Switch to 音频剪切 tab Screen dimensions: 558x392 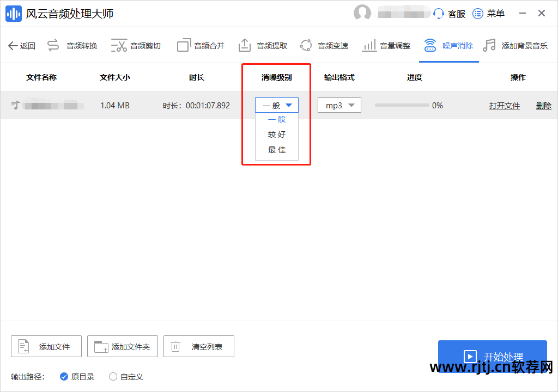pyautogui.click(x=136, y=46)
